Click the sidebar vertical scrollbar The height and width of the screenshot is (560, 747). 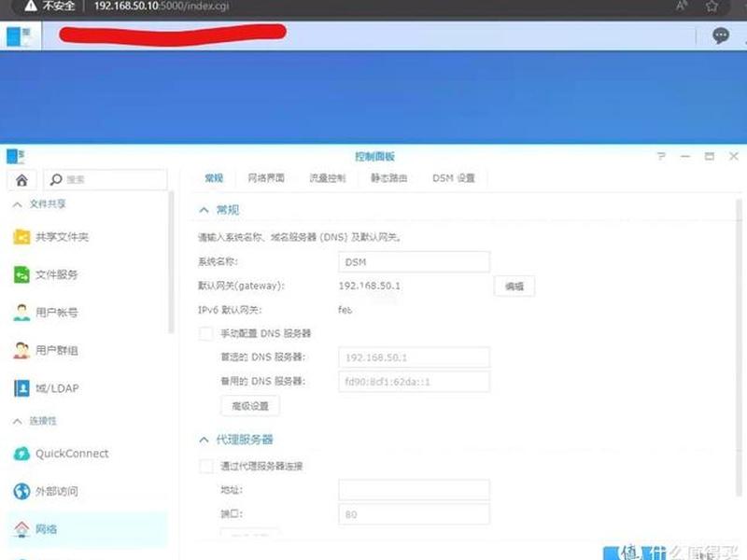[x=171, y=262]
